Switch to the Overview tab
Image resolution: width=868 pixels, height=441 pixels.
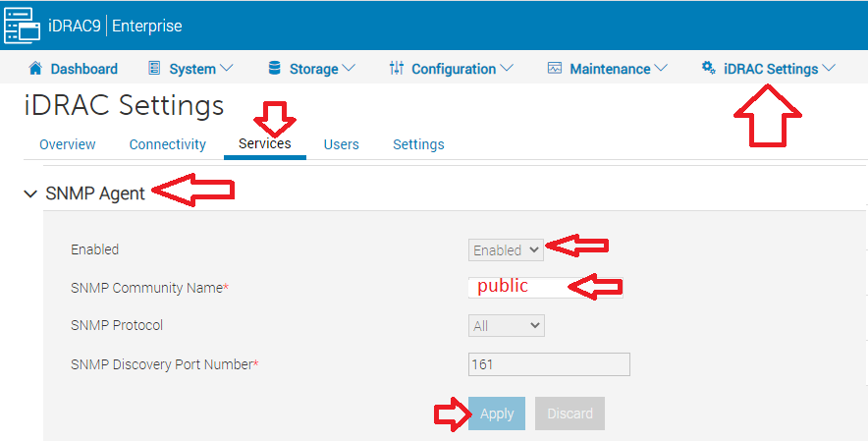(x=68, y=144)
